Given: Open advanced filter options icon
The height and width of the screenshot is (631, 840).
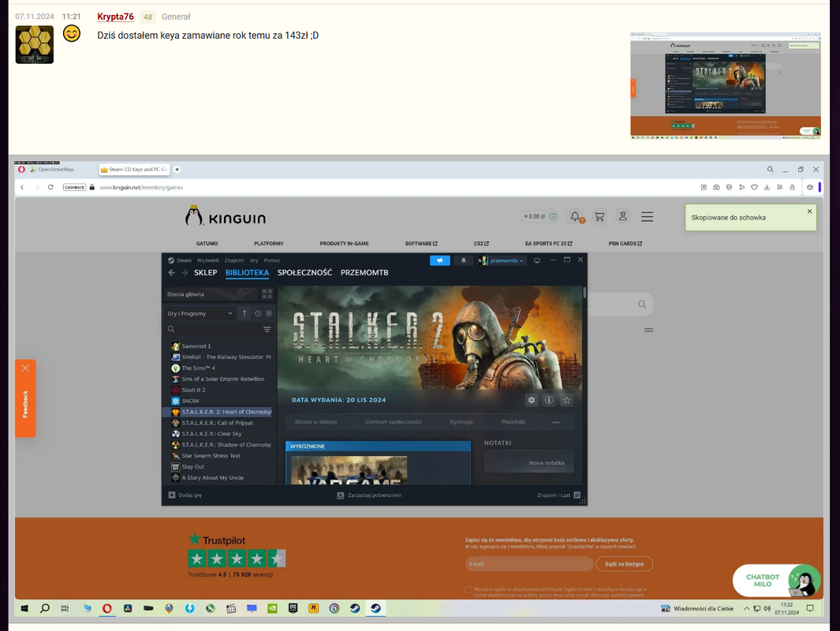Looking at the screenshot, I should tap(267, 330).
